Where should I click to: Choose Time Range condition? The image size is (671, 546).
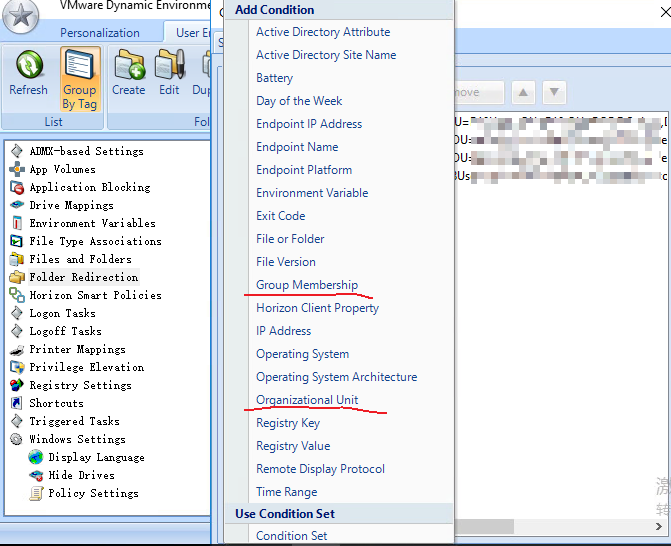[x=286, y=492]
